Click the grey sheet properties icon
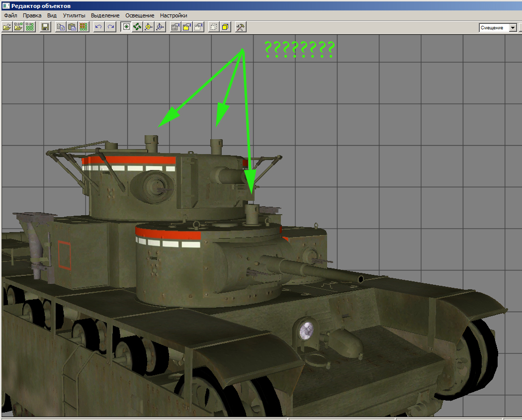The height and width of the screenshot is (420, 522). tap(198, 27)
